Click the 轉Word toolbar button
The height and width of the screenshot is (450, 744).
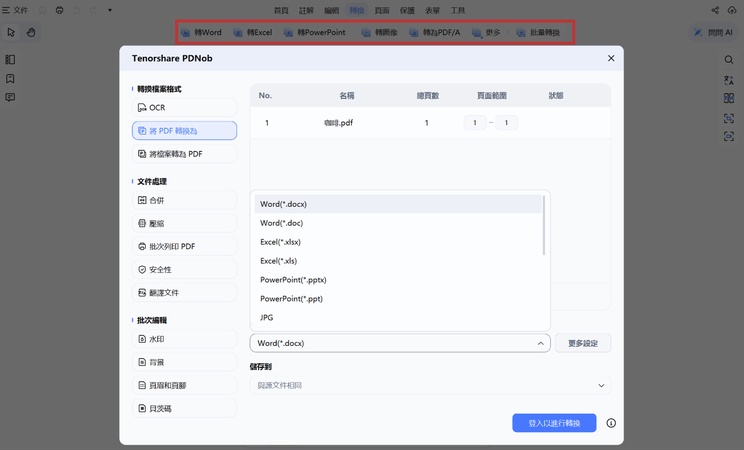tap(201, 32)
